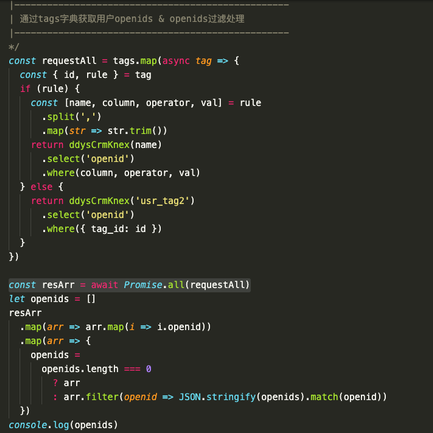Click openids.length expression
The height and width of the screenshot is (433, 433).
pyautogui.click(x=80, y=369)
